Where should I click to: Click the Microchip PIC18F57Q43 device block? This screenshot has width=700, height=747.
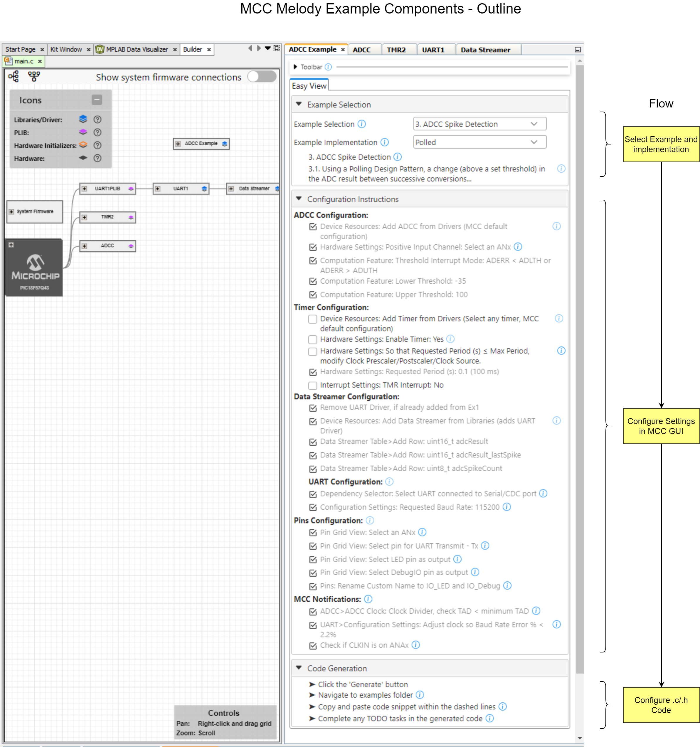tap(35, 268)
